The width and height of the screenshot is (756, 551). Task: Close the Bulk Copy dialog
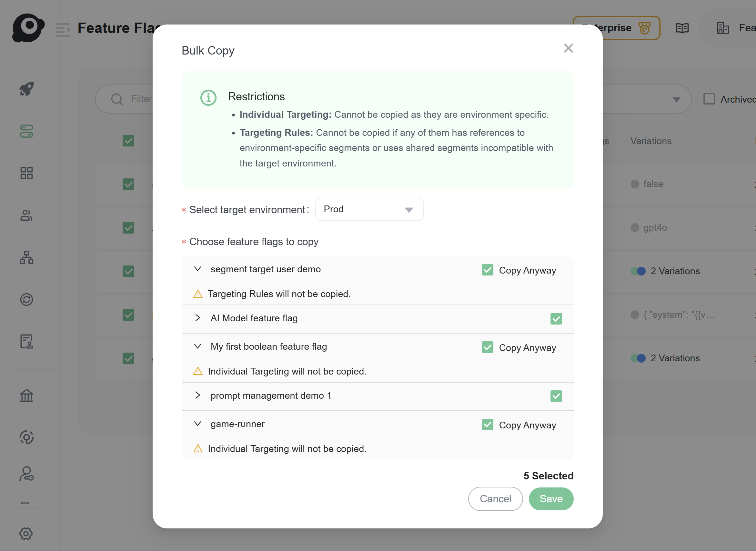(568, 48)
